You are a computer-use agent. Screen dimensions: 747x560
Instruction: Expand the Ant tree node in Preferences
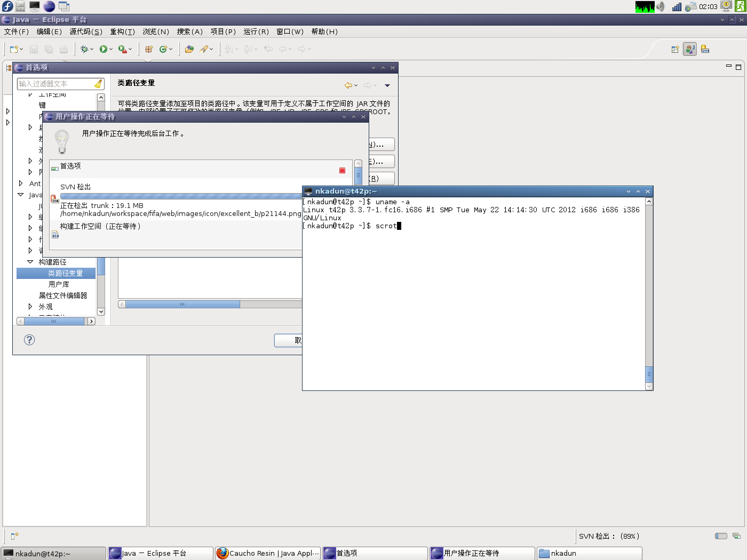pyautogui.click(x=21, y=183)
